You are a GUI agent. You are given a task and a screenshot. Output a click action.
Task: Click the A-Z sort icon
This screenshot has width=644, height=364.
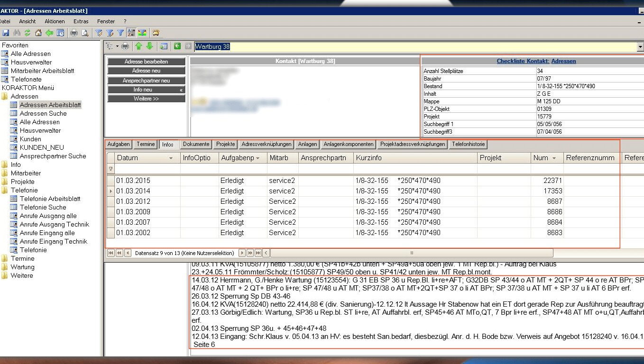click(x=131, y=33)
